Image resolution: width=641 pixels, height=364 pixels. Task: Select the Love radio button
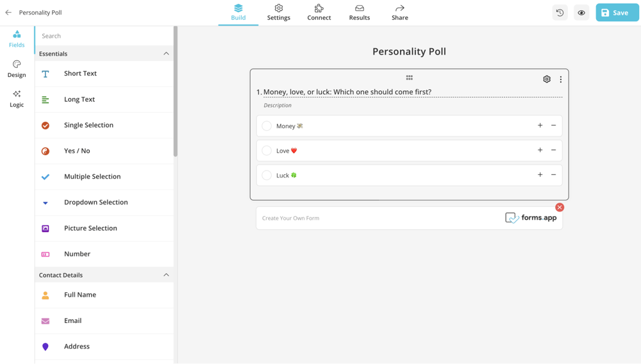pyautogui.click(x=267, y=151)
